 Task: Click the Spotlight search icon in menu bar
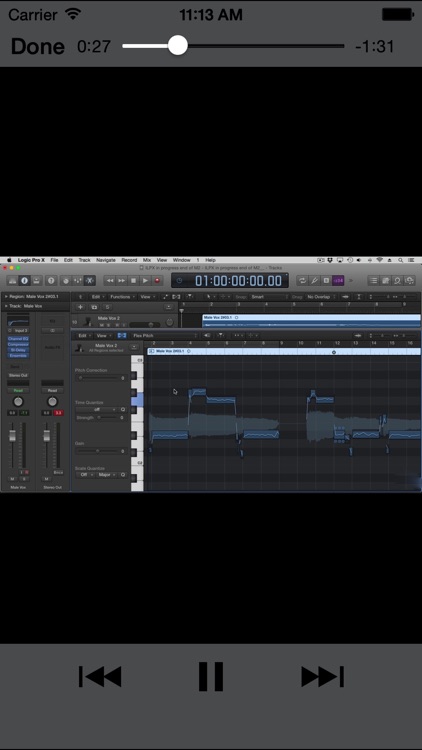point(402,260)
